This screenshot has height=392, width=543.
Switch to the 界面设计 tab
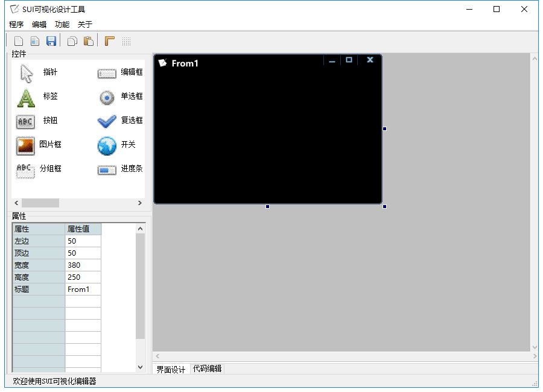click(171, 369)
